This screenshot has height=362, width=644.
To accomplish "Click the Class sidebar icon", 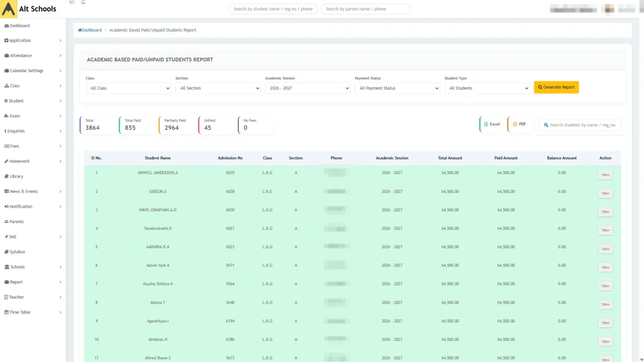I will (6, 86).
